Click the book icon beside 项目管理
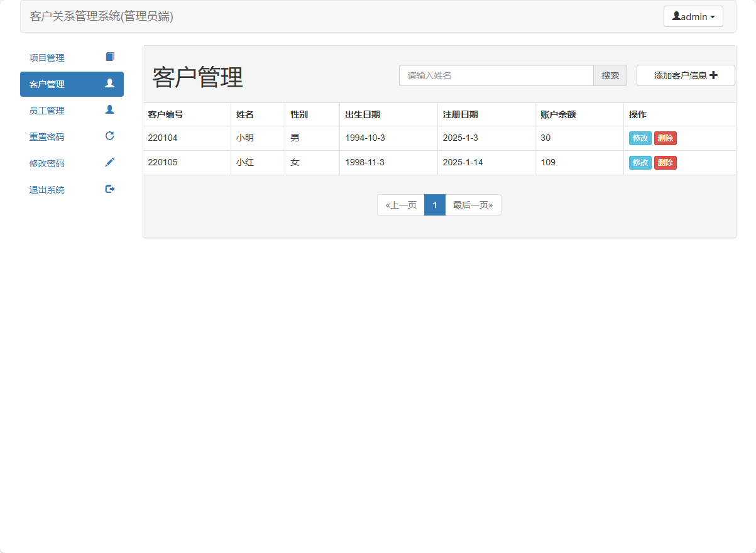 pos(110,57)
